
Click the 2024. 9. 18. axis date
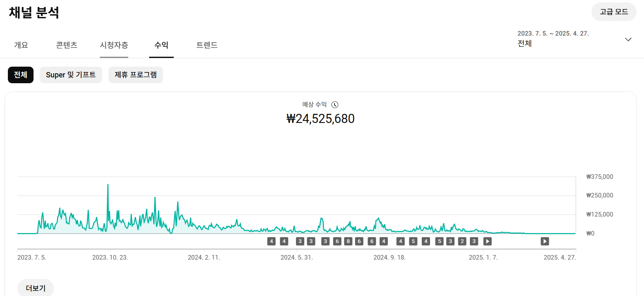(389, 257)
